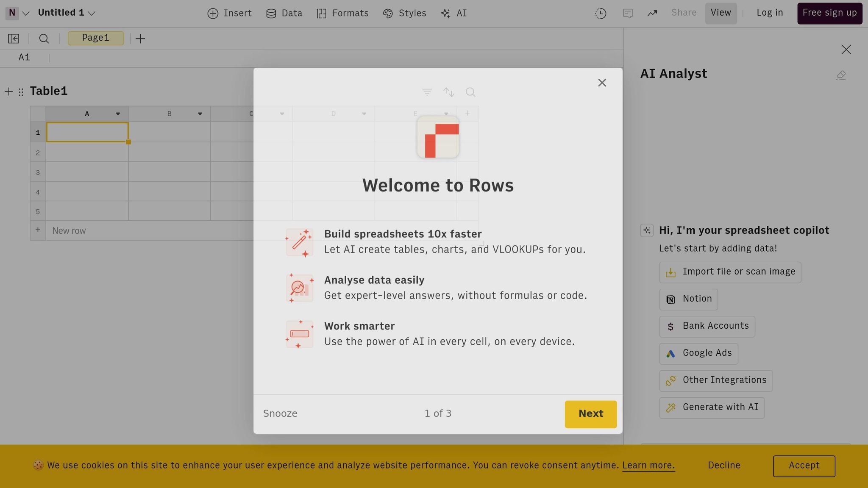The width and height of the screenshot is (868, 488).
Task: Accept cookies
Action: (x=804, y=466)
